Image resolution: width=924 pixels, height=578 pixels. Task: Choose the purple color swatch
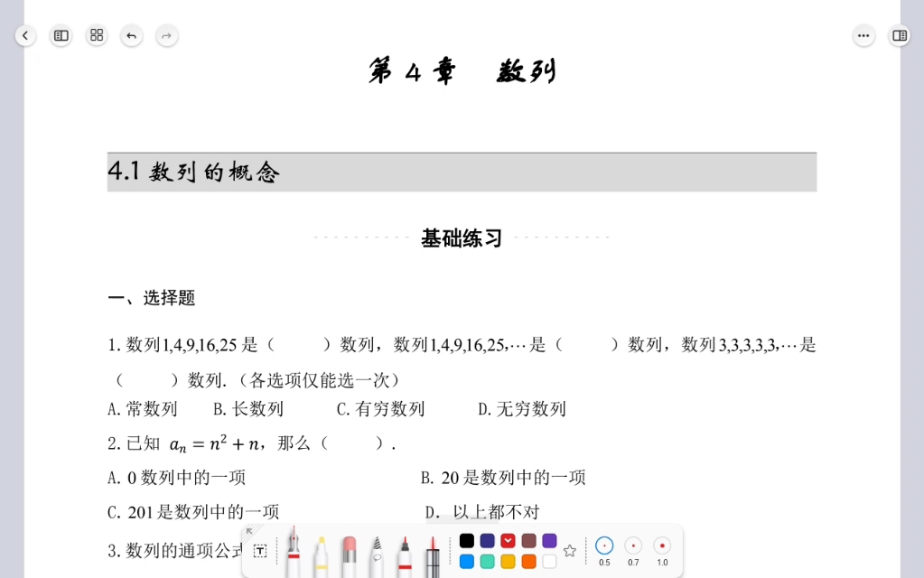(x=548, y=539)
